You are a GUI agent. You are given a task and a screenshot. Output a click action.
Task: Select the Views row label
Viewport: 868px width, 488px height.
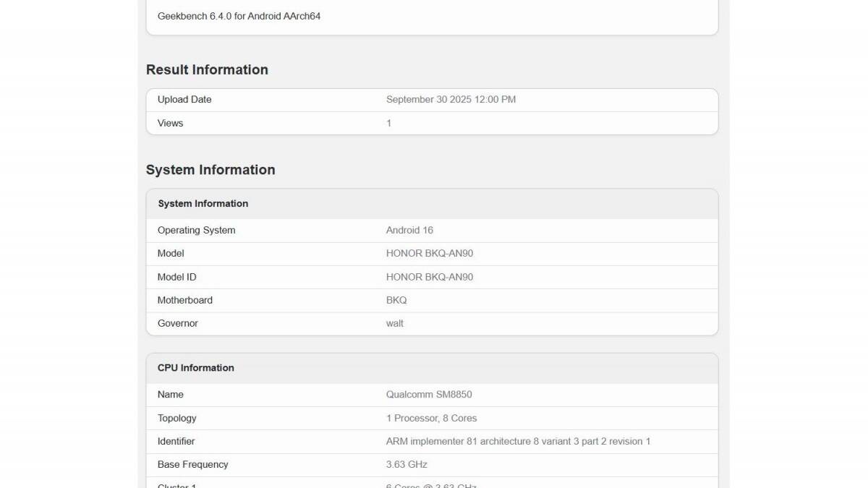pyautogui.click(x=170, y=123)
